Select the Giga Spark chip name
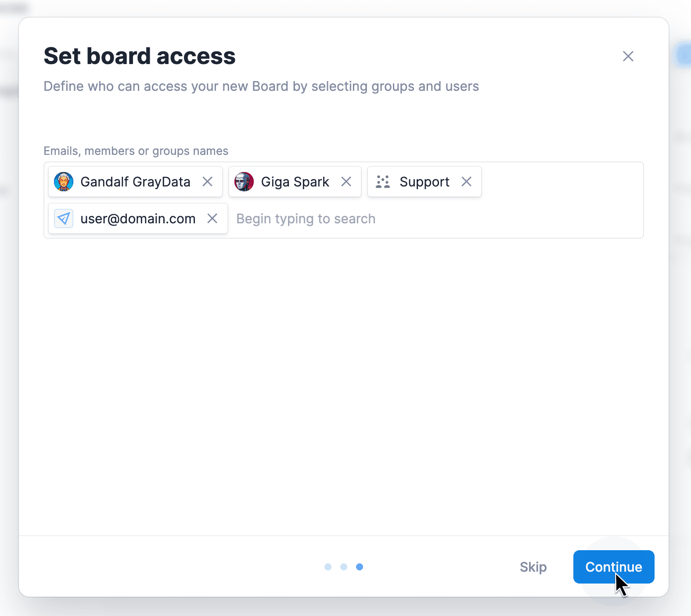The image size is (691, 616). 295,182
